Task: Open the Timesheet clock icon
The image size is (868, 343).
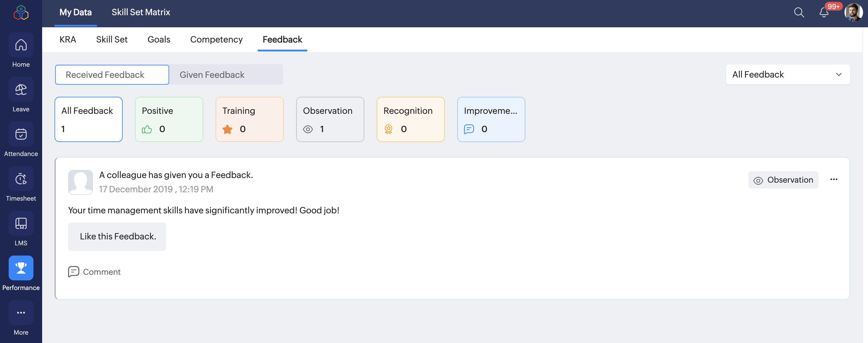Action: [21, 179]
